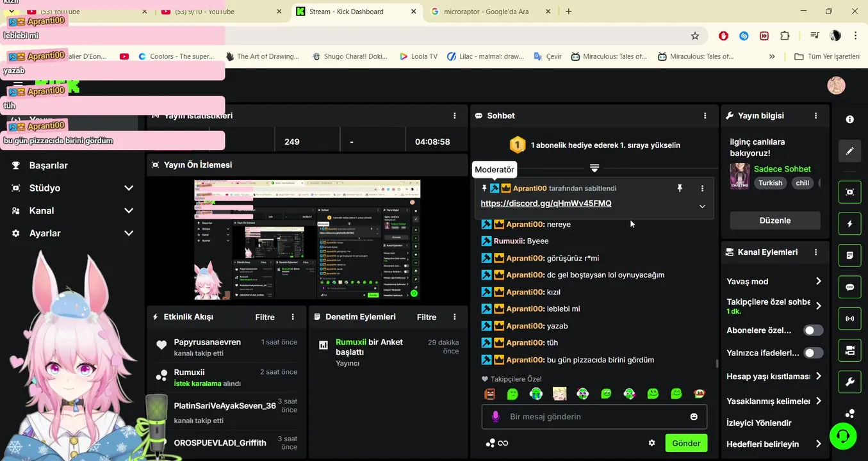Click the message input field
This screenshot has height=461, width=868.
[x=594, y=417]
